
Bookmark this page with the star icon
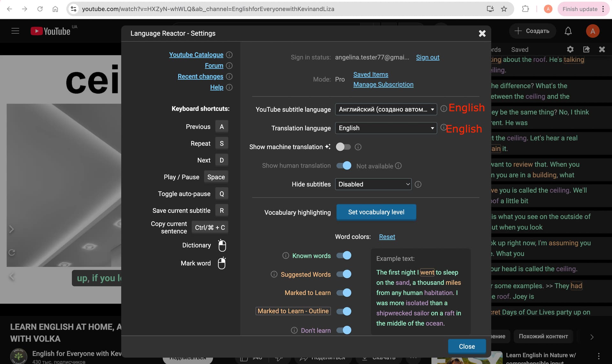coord(504,9)
